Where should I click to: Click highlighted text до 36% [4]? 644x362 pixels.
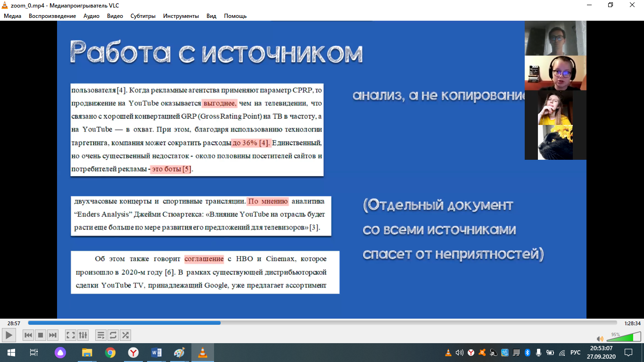(251, 143)
